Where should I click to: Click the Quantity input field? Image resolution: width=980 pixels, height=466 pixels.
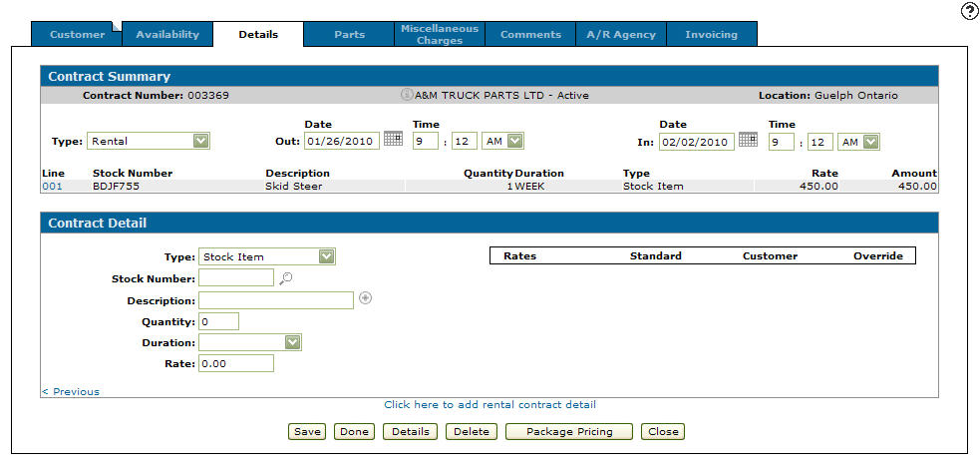218,321
